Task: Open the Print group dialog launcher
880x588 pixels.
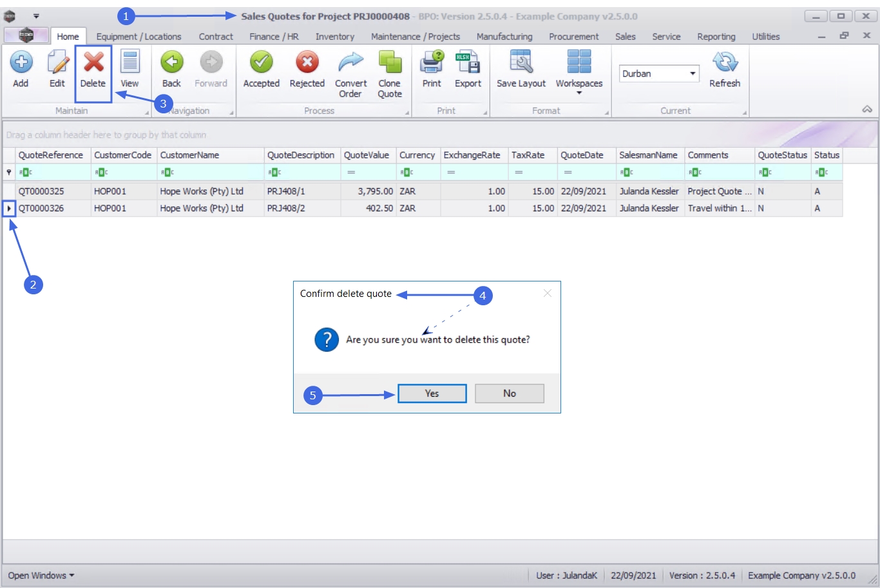Action: pos(485,113)
